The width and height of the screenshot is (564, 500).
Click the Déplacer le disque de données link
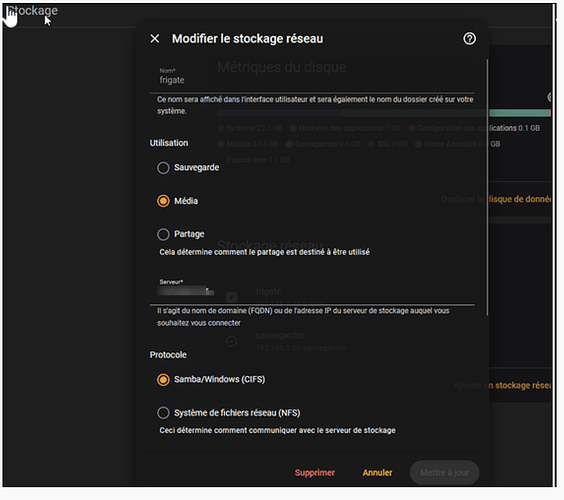520,199
